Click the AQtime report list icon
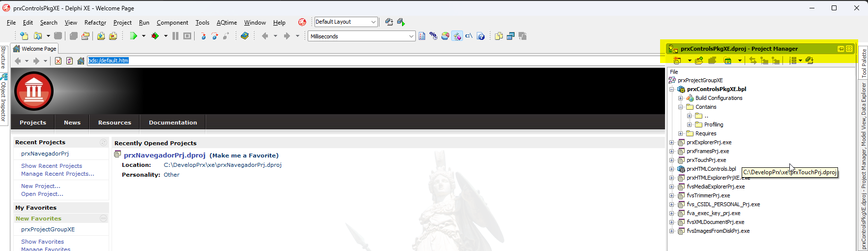Screen dimensions: 868x251 coord(422,36)
